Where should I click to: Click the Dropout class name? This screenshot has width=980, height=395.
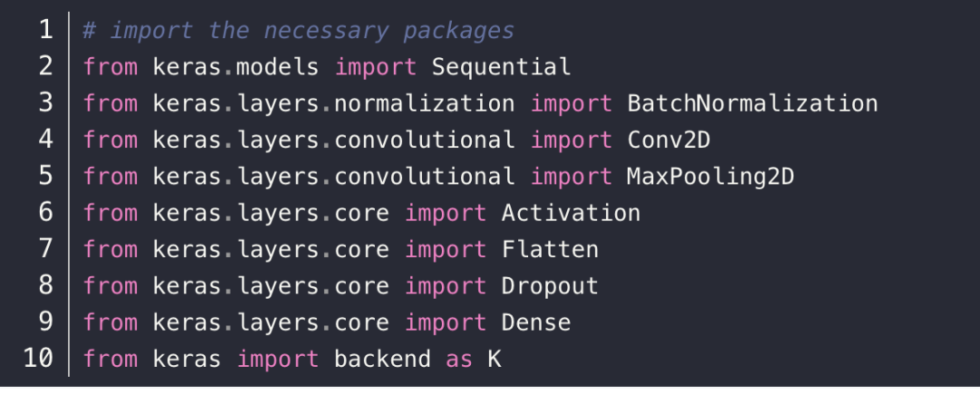click(x=550, y=285)
